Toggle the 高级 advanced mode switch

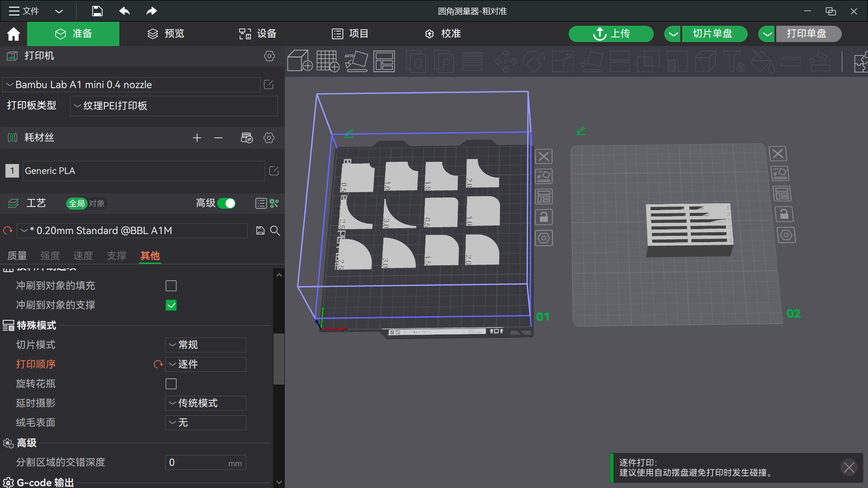click(x=226, y=203)
